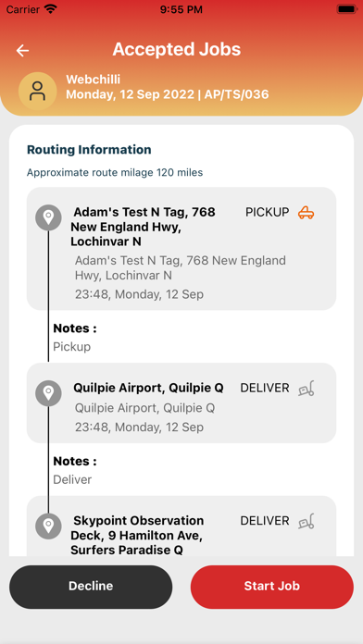
Task: Tap the Quilpie Airport location pin marker
Action: pos(48,393)
